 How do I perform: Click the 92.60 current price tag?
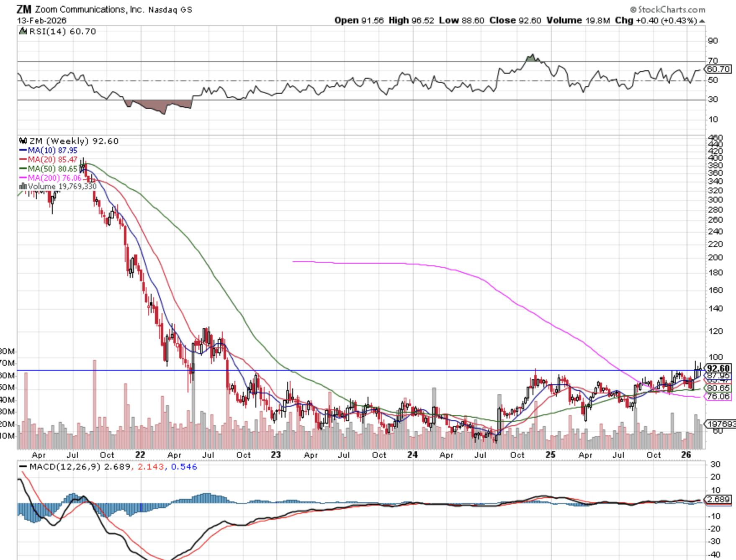click(x=718, y=368)
